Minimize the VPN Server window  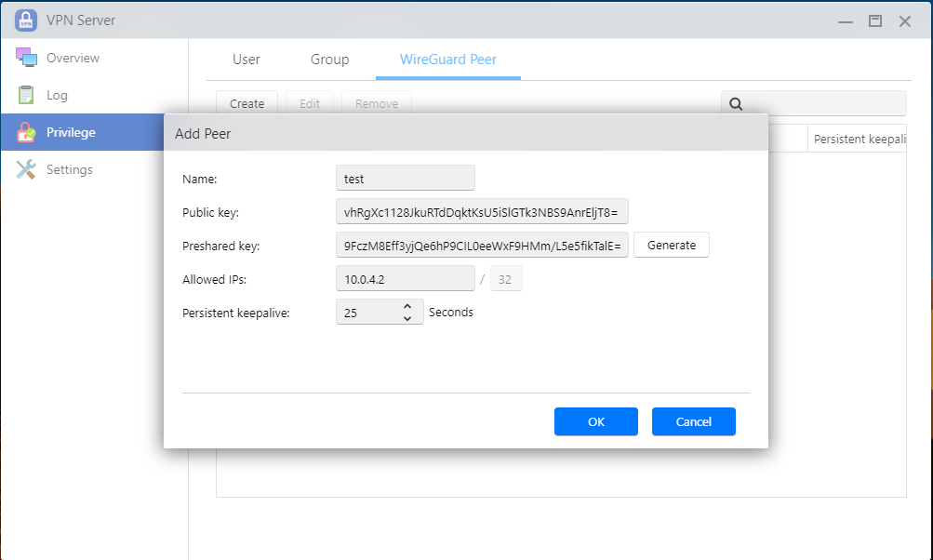coord(846,21)
